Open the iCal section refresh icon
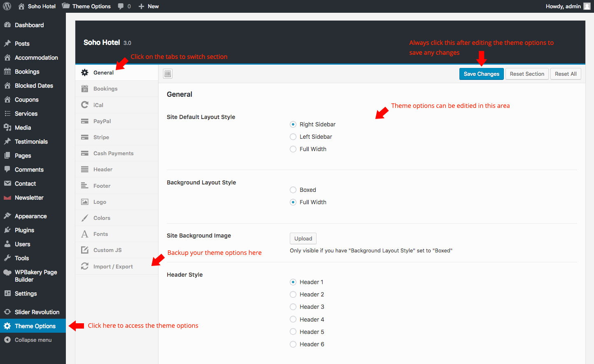The image size is (594, 364). click(x=85, y=105)
